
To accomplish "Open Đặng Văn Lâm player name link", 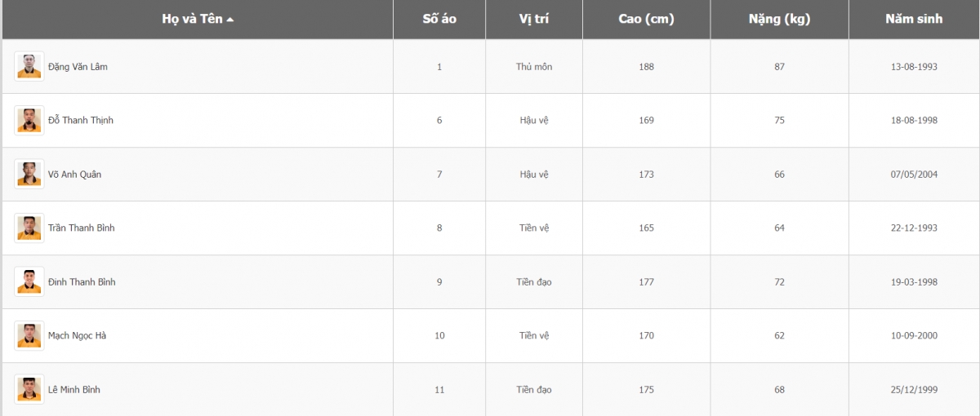I will pyautogui.click(x=78, y=67).
